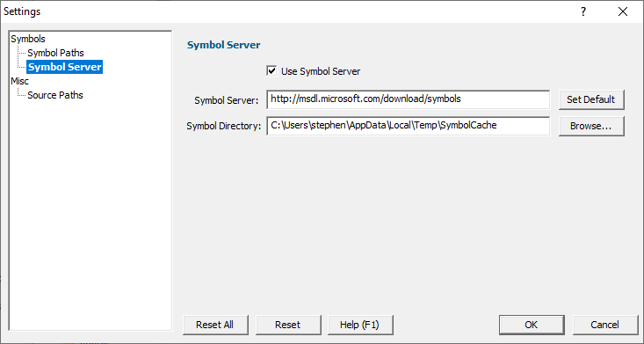The image size is (644, 344).
Task: Click the "Symbol Directory:" field label
Action: coord(224,127)
